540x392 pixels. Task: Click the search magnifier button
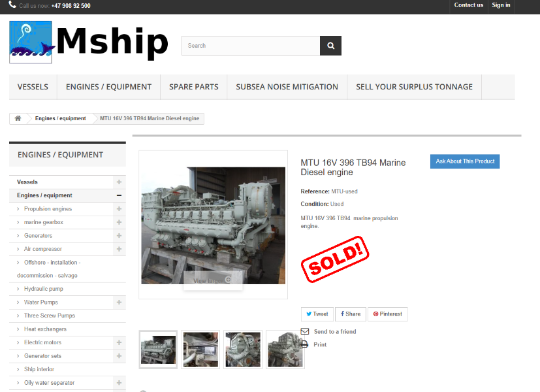(330, 46)
